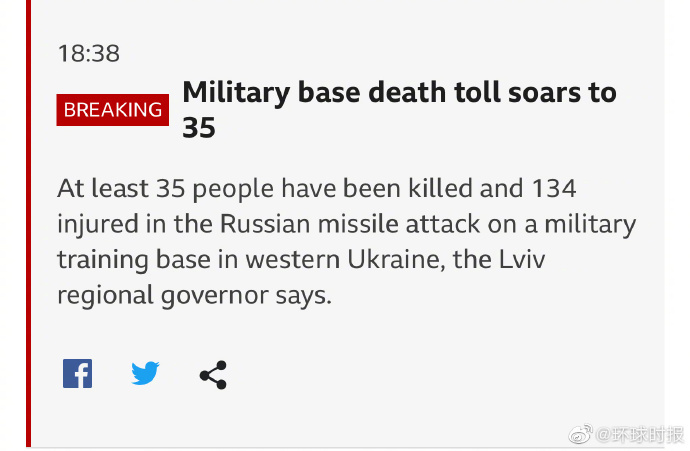Click 'regional governor says' closing line

[193, 296]
